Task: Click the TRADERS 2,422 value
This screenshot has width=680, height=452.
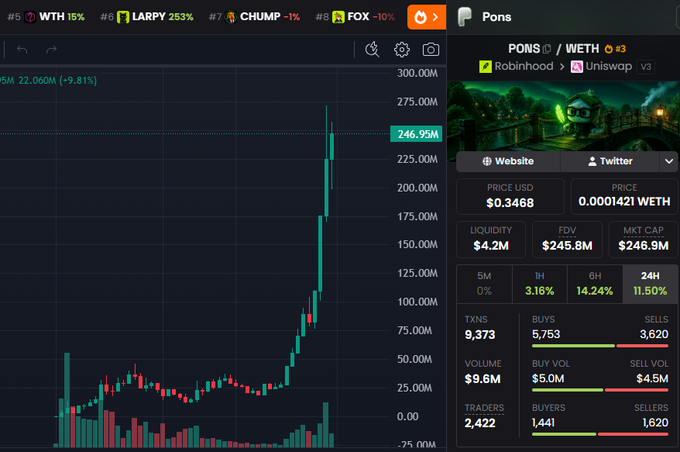Action: [x=480, y=423]
